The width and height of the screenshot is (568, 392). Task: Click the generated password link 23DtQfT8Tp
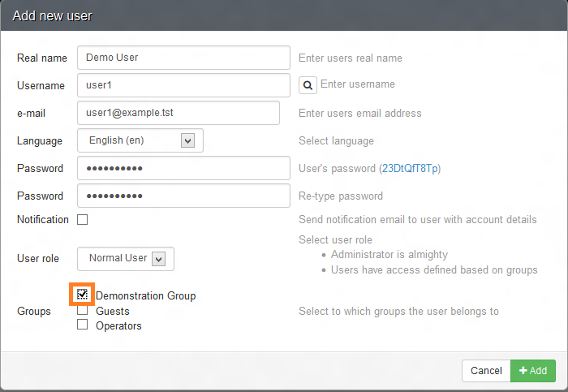coord(410,169)
